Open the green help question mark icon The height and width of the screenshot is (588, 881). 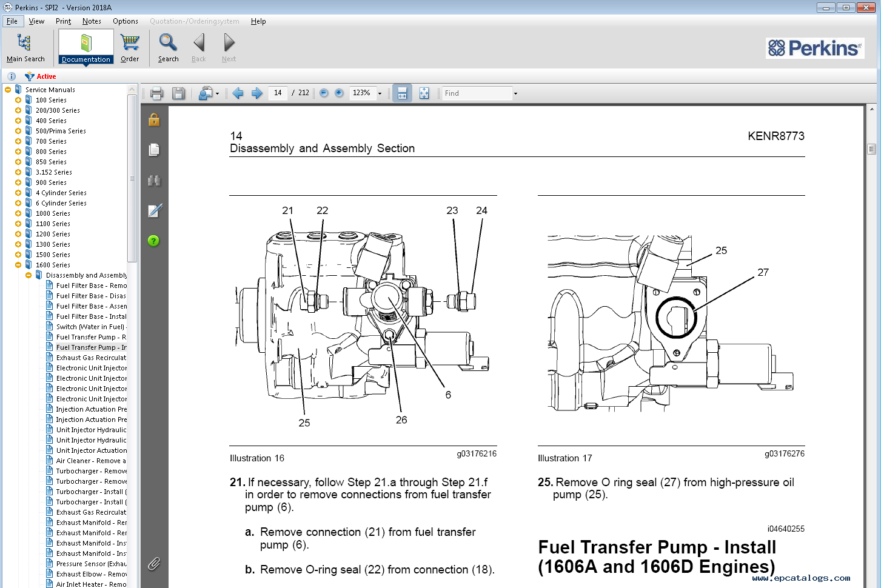(154, 241)
